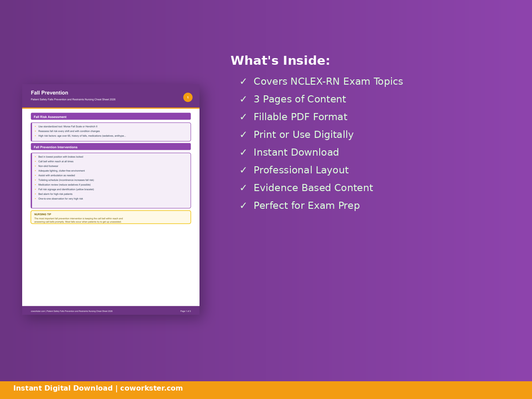Viewport: 532px width, 399px height.
Task: Click the checkmark next to 3 Pages of Content
Action: coord(243,100)
